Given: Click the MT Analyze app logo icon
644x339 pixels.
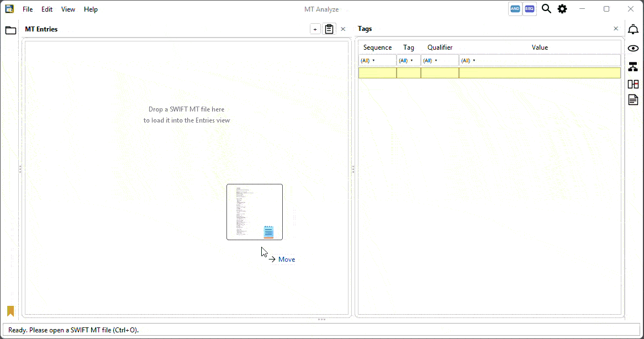Looking at the screenshot, I should click(9, 9).
